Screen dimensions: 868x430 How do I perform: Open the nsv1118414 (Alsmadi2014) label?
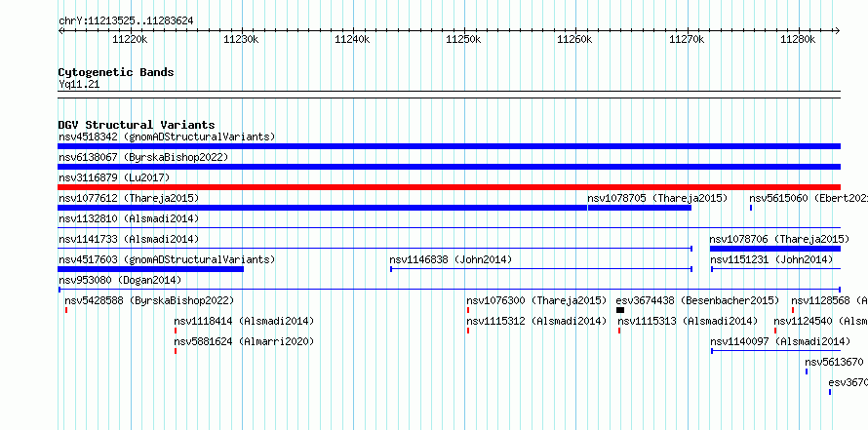point(244,321)
